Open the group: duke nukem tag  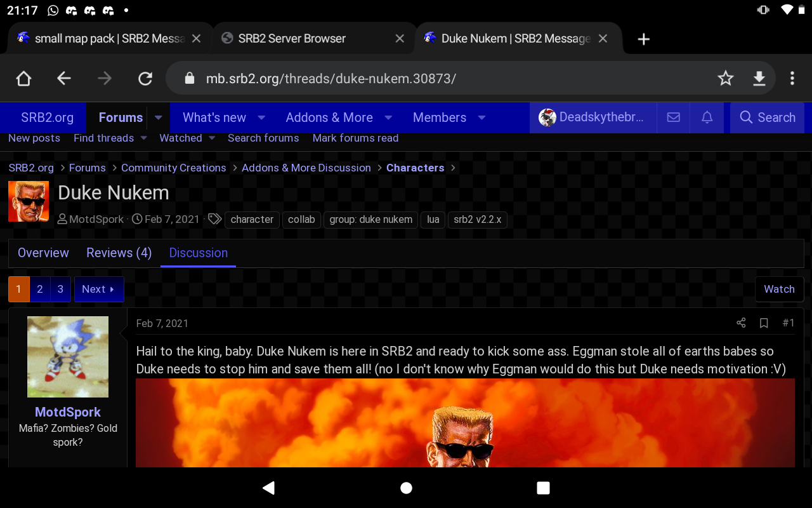click(370, 219)
